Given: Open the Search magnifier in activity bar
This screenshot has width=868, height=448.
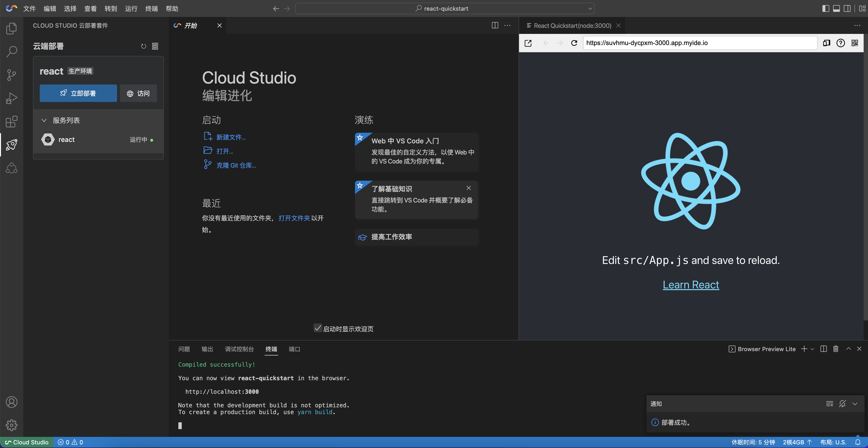Looking at the screenshot, I should pos(11,52).
